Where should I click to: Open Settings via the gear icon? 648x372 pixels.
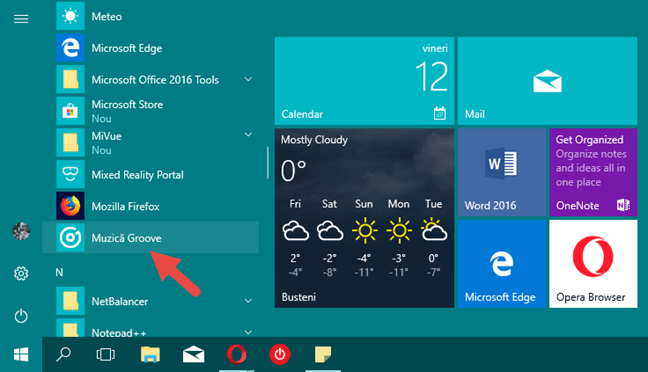click(21, 273)
